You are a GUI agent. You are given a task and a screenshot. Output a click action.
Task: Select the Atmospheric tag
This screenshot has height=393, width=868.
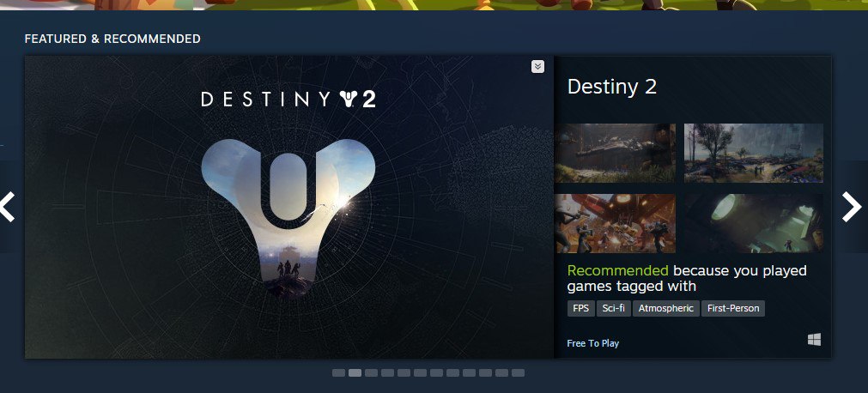666,308
